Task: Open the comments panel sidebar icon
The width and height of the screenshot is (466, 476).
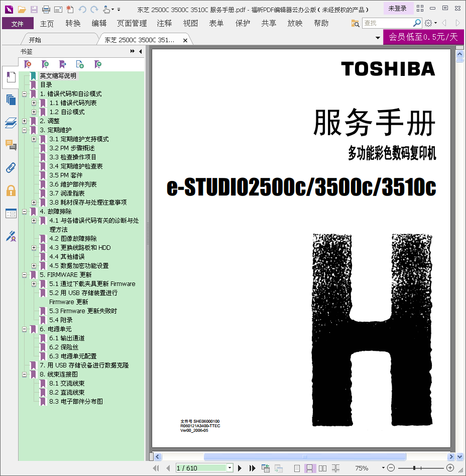Action: (x=11, y=145)
